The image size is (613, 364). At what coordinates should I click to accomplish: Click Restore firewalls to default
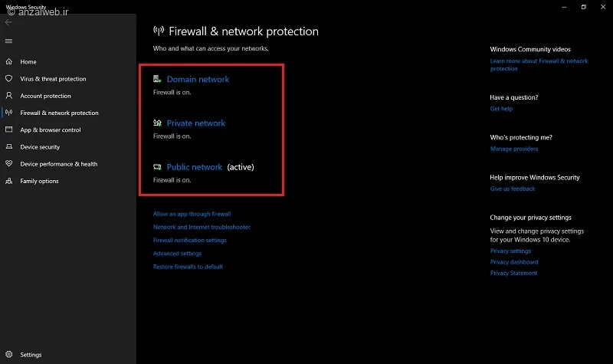point(188,267)
